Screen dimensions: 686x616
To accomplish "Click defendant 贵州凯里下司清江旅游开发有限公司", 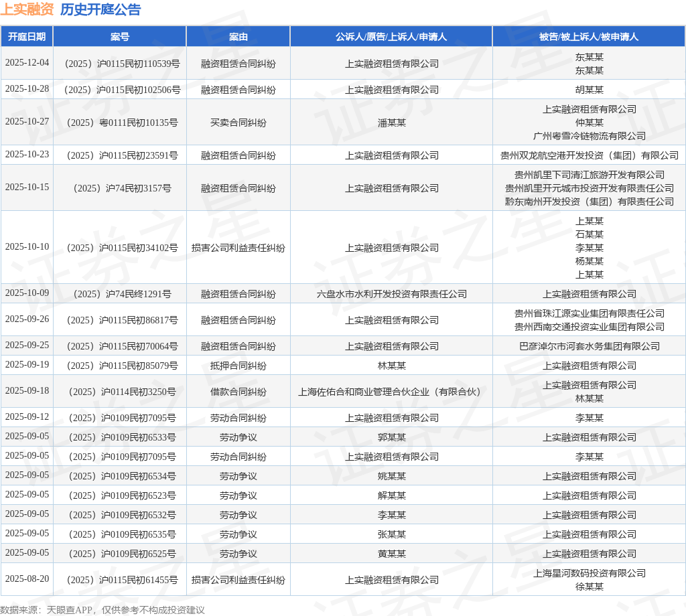I will [590, 175].
